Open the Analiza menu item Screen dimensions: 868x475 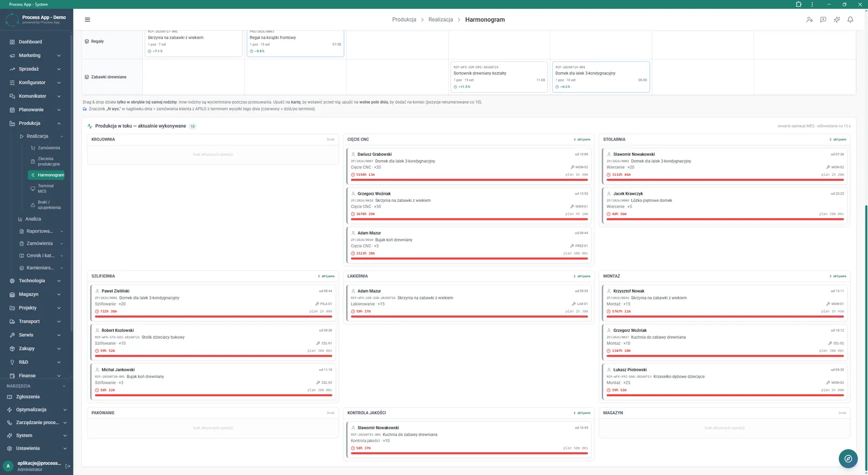click(x=33, y=219)
